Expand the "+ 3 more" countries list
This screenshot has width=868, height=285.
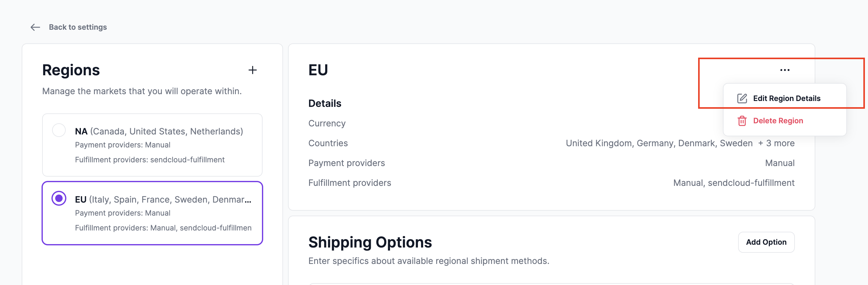pyautogui.click(x=776, y=143)
